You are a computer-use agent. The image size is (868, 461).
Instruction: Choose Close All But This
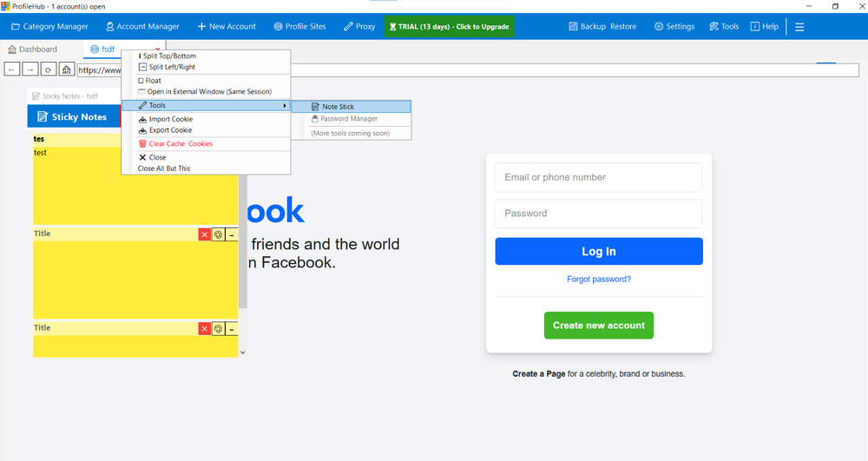coord(206,168)
